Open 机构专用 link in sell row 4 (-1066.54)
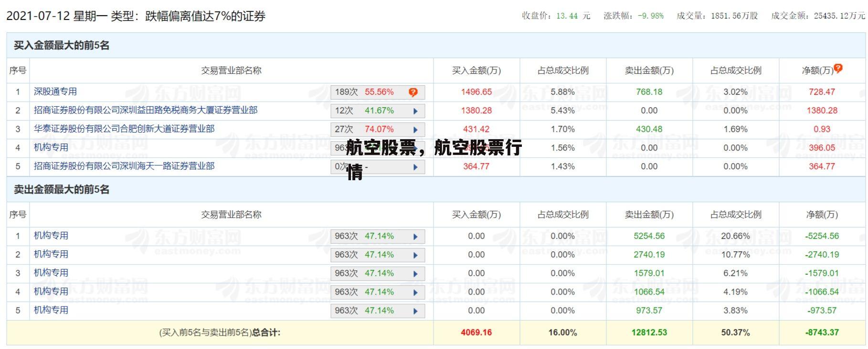The image size is (868, 349). coord(51,291)
